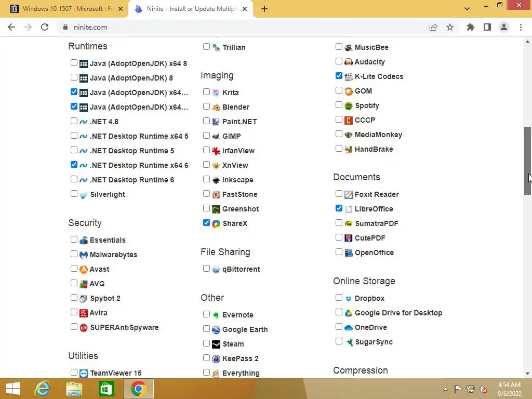Viewport: 532px width, 399px height.
Task: Open the Extensions puzzle icon
Action: coord(470,27)
